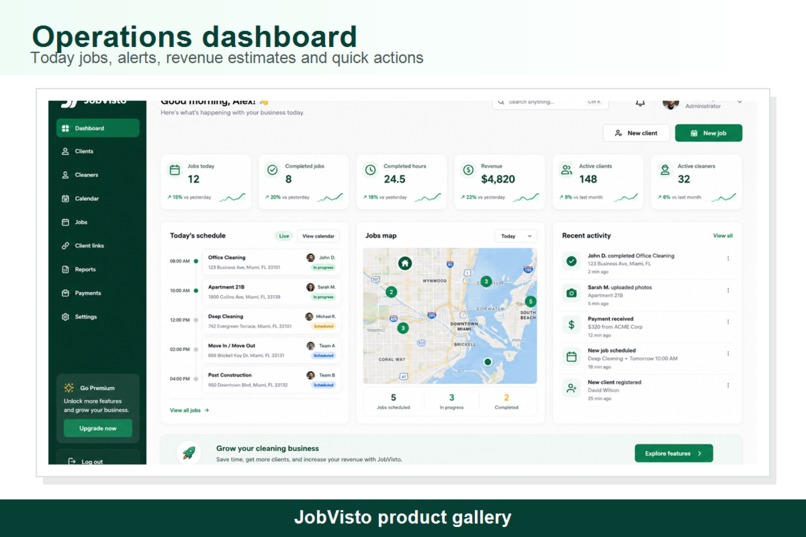Screen dimensions: 806x537
Task: Click the Search anything field
Action: (x=550, y=102)
